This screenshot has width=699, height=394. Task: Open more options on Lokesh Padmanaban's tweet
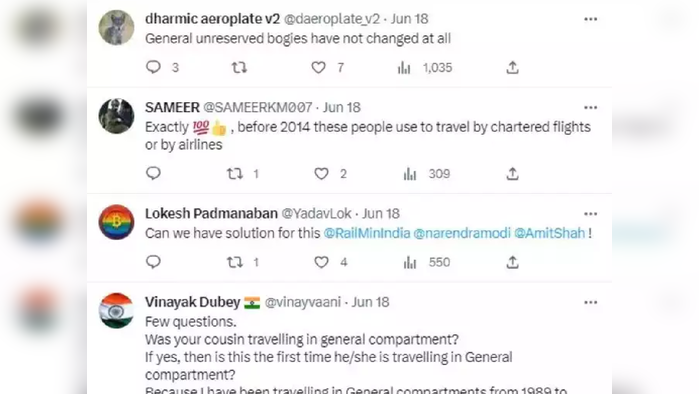590,214
